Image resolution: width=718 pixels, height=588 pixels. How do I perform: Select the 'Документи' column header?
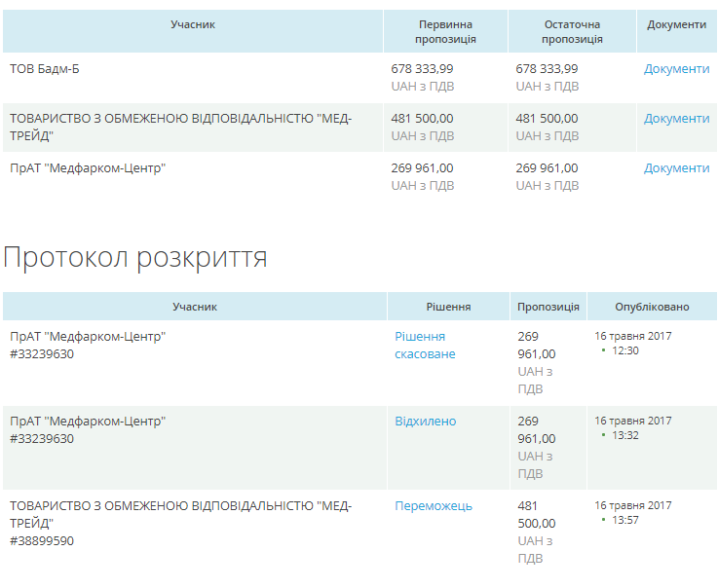[x=677, y=24]
